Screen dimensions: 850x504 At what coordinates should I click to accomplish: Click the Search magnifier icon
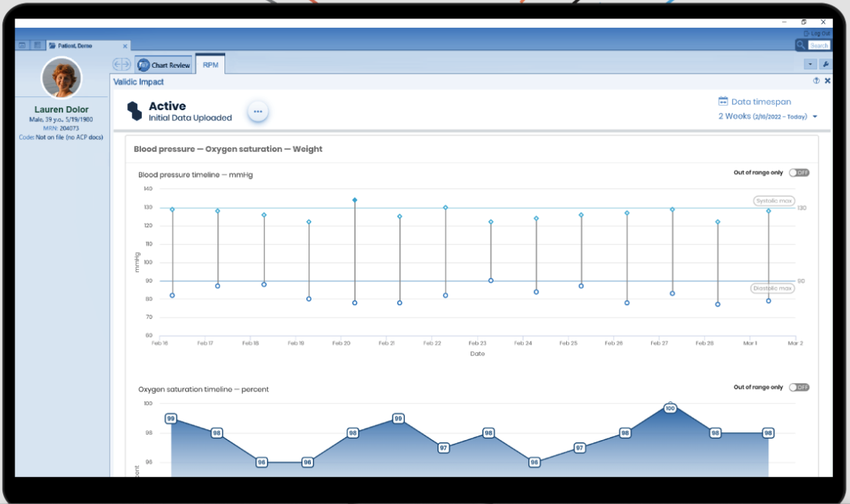click(801, 45)
